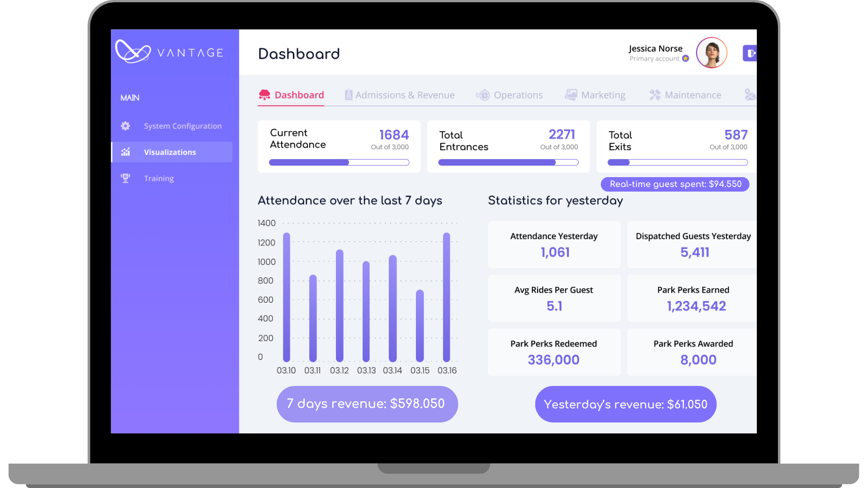
Task: Click 'Attendance over the last 7 days' heading
Action: (350, 201)
